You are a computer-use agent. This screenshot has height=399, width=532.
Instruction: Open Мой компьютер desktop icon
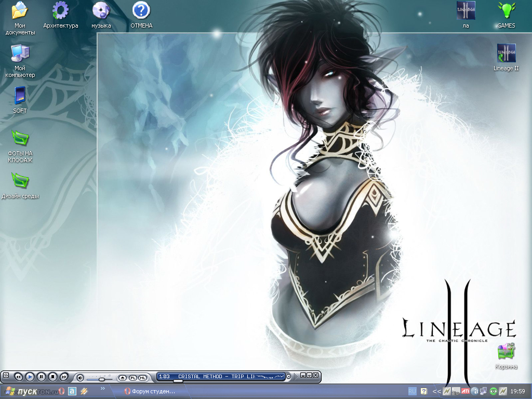click(x=20, y=61)
